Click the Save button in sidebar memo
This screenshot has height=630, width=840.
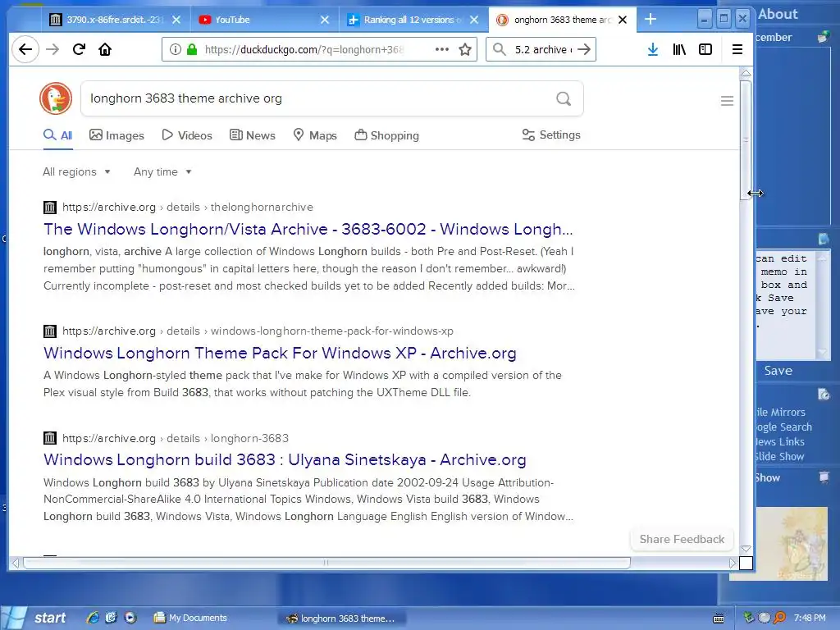tap(778, 371)
